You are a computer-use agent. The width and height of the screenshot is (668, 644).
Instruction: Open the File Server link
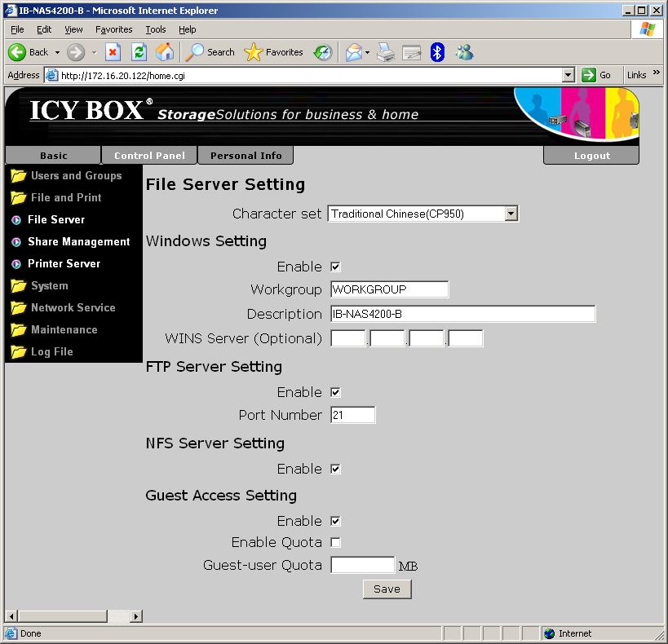click(x=56, y=220)
